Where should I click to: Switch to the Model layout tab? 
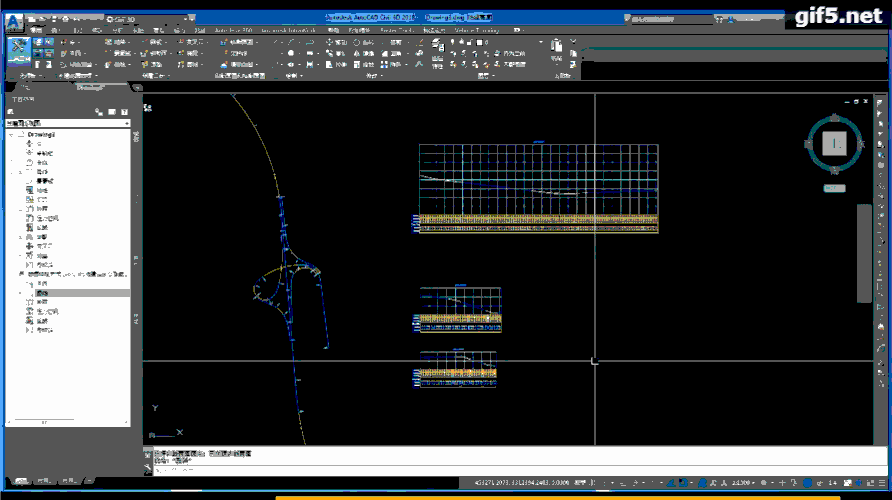pos(22,481)
